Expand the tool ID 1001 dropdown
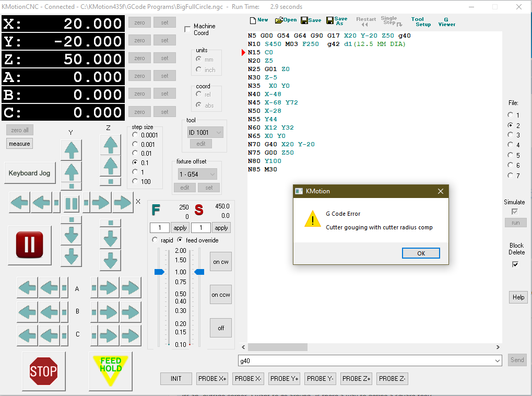532x396 pixels. 205,133
